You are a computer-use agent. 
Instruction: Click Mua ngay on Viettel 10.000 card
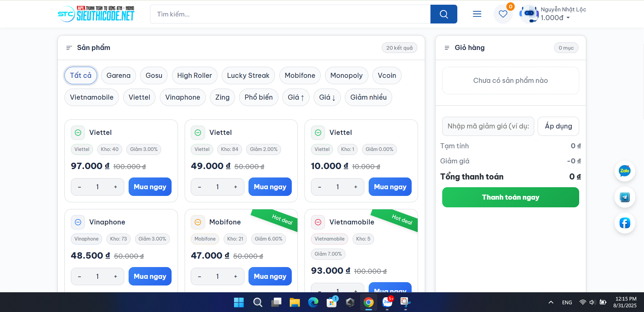[390, 187]
